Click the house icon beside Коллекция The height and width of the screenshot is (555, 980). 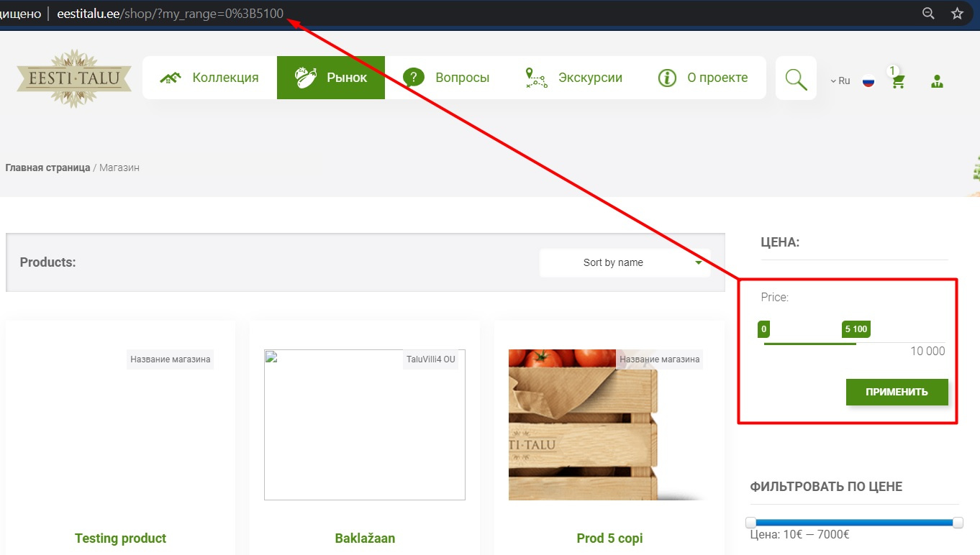(x=170, y=78)
